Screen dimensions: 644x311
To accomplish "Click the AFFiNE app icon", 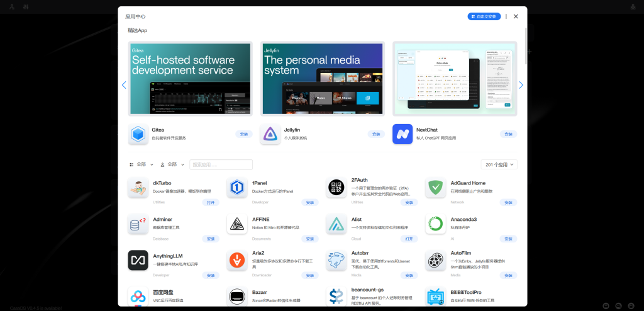I will [237, 224].
